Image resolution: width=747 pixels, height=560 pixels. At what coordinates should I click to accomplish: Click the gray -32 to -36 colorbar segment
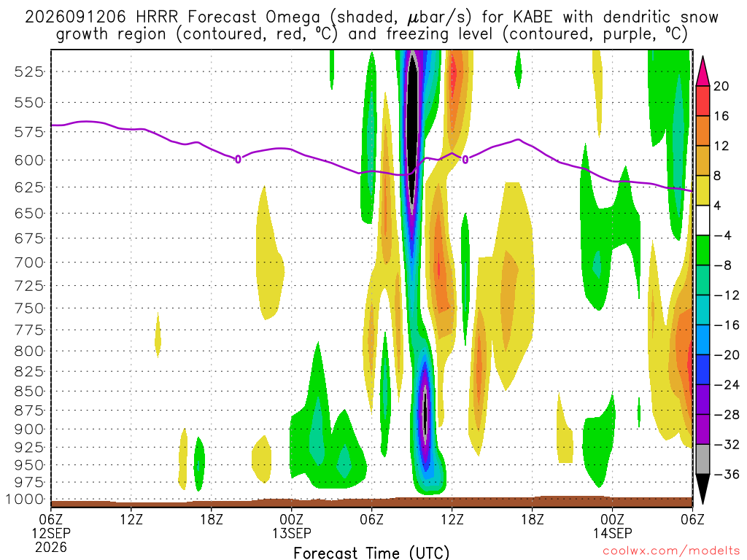pyautogui.click(x=703, y=459)
